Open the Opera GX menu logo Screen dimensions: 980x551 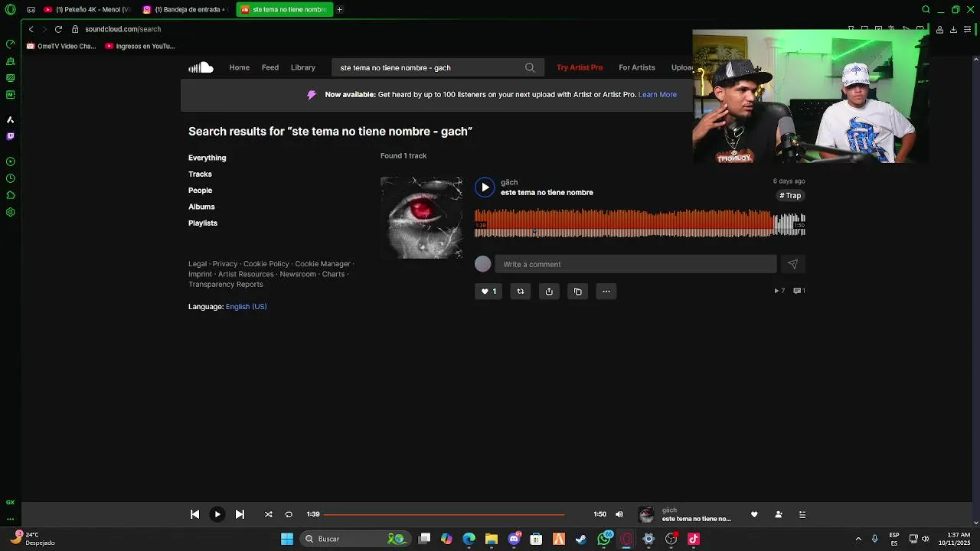click(10, 9)
